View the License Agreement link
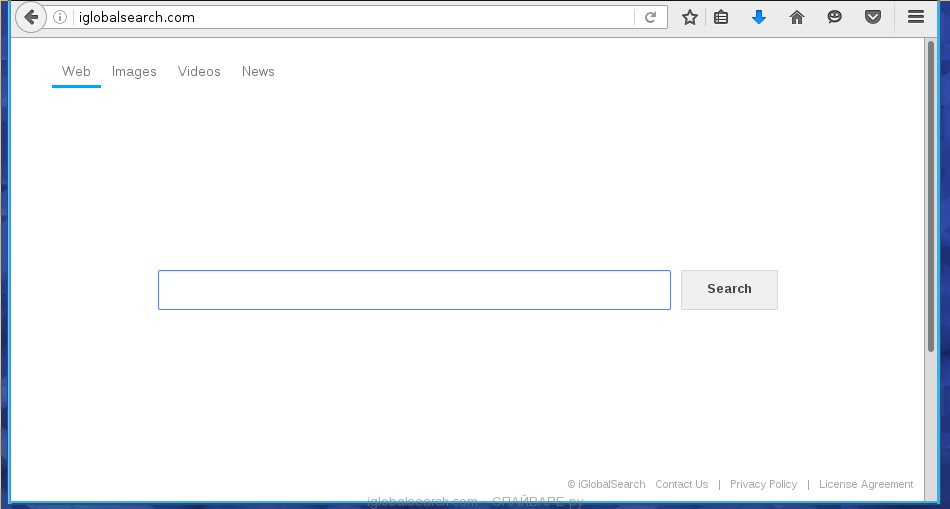950x509 pixels. pos(866,484)
